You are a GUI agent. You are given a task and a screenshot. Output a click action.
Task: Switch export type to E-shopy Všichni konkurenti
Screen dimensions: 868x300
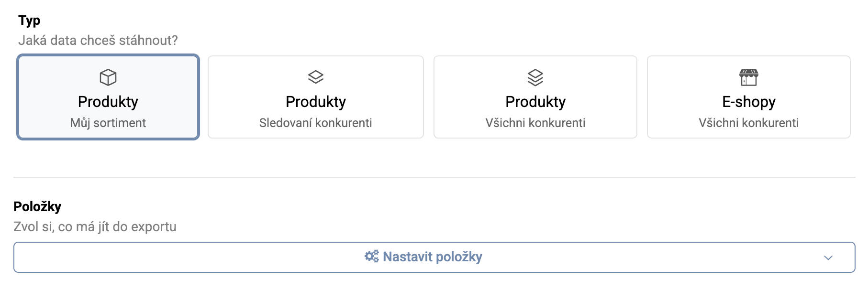(748, 96)
